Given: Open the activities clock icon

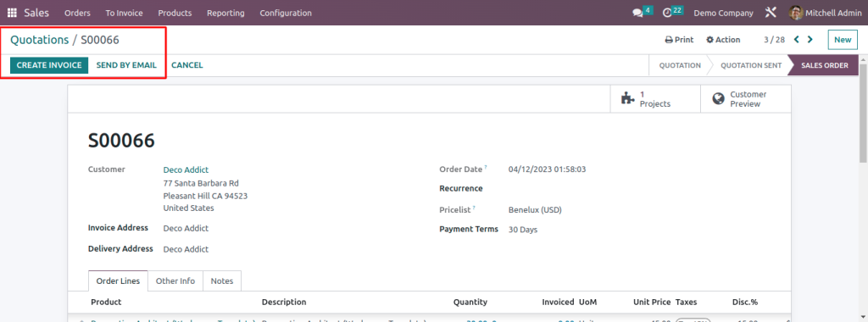Looking at the screenshot, I should (668, 13).
